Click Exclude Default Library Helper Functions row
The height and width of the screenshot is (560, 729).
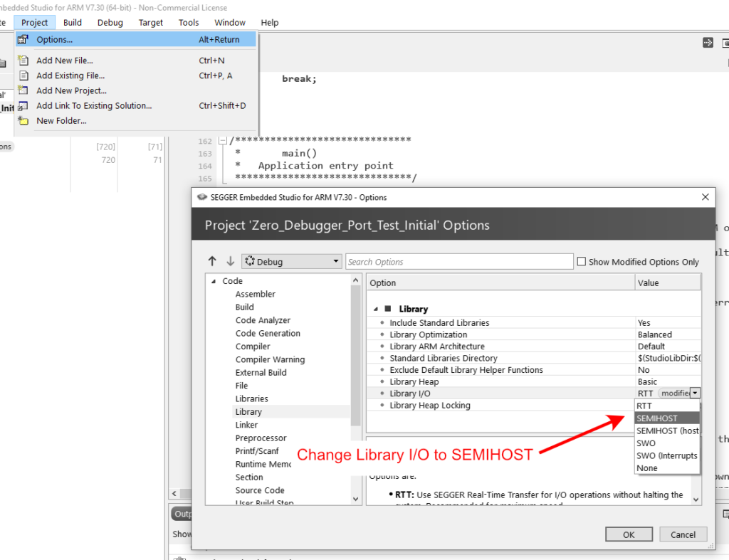[x=533, y=370]
